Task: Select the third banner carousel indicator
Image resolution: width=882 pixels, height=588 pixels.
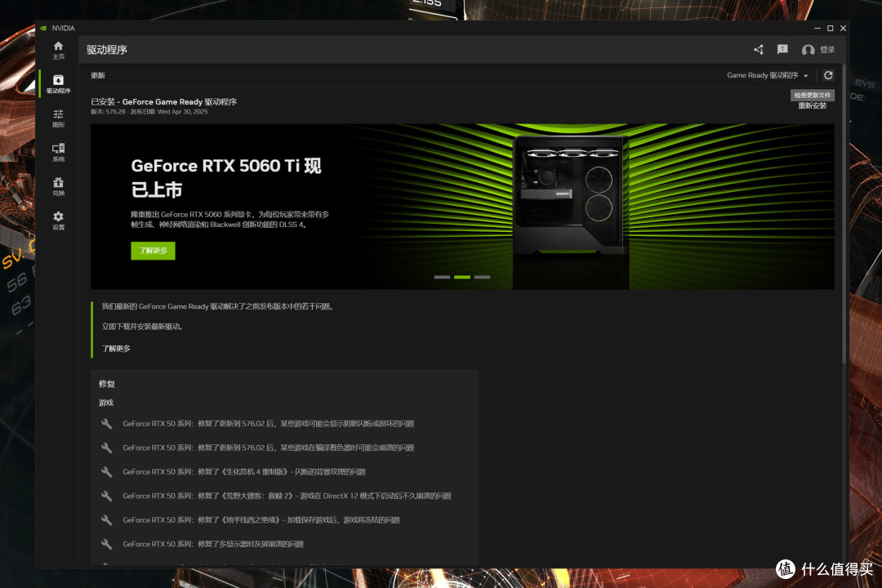Action: coord(482,277)
